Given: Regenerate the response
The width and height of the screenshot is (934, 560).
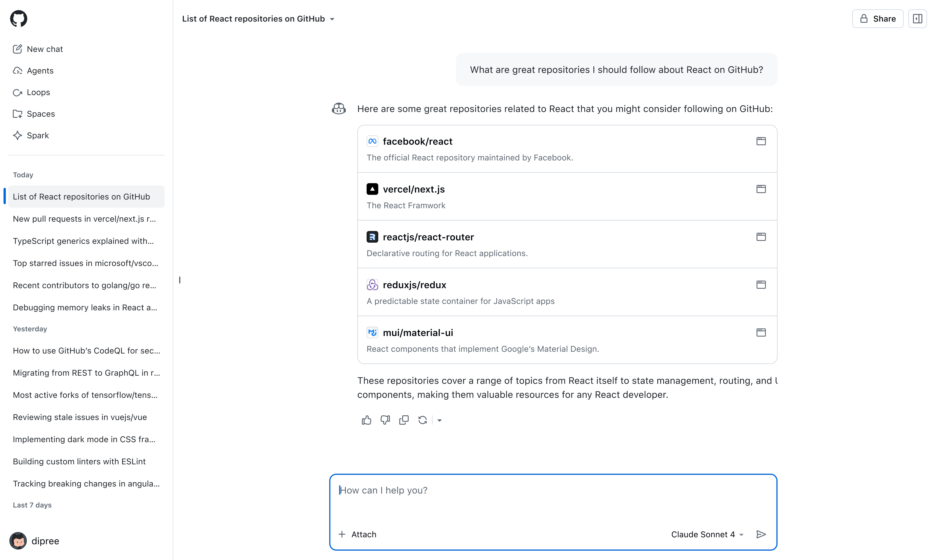Looking at the screenshot, I should 422,420.
